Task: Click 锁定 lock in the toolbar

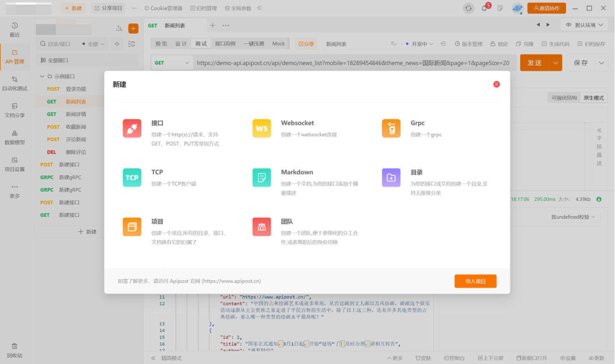Action: point(499,44)
